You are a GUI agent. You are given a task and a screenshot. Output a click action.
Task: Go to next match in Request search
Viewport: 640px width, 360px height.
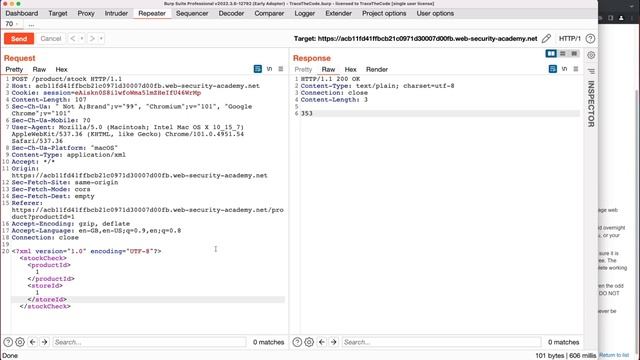(44, 342)
